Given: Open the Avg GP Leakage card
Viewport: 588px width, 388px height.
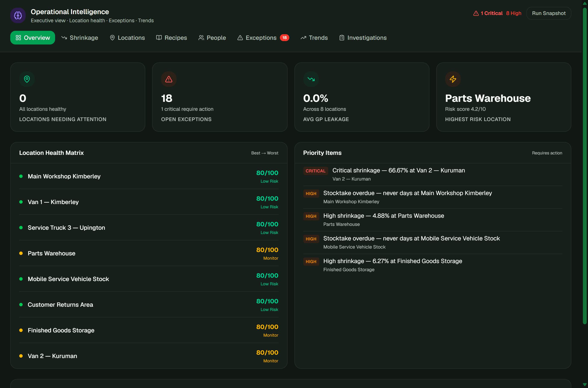Looking at the screenshot, I should coord(362,97).
